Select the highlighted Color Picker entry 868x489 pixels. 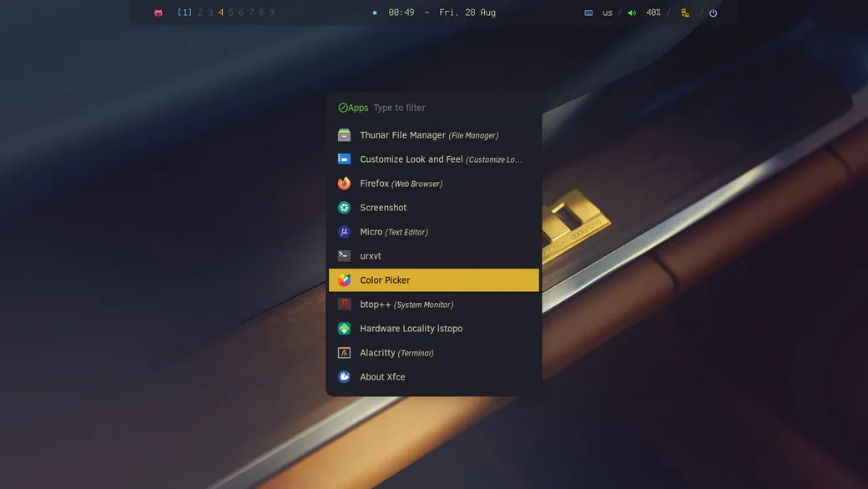[434, 280]
